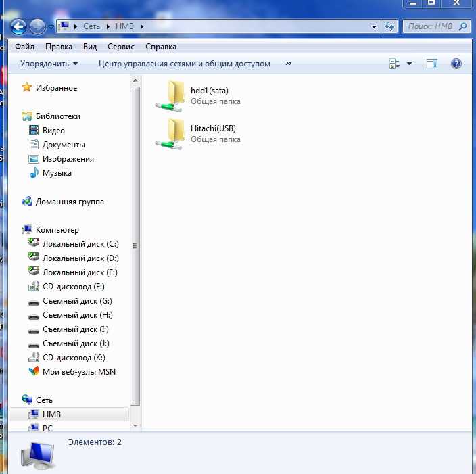
Task: Expand the arrow after Сеть breadcrumb
Action: 108,27
